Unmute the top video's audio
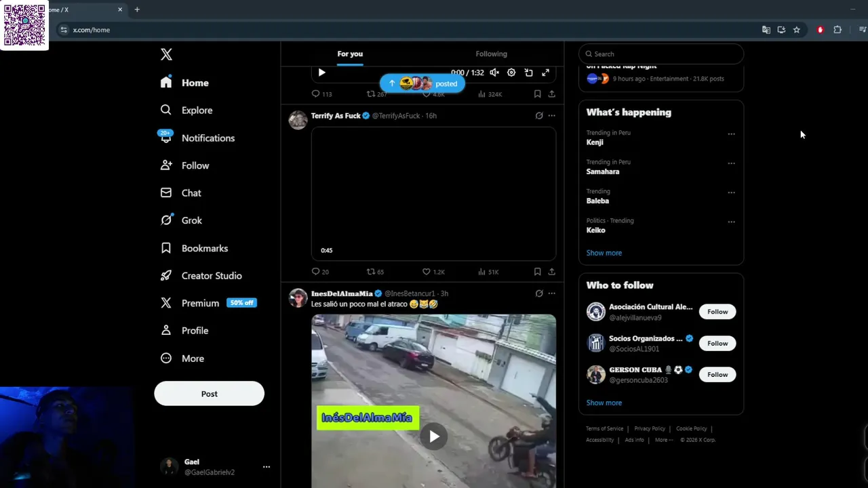 pos(494,73)
